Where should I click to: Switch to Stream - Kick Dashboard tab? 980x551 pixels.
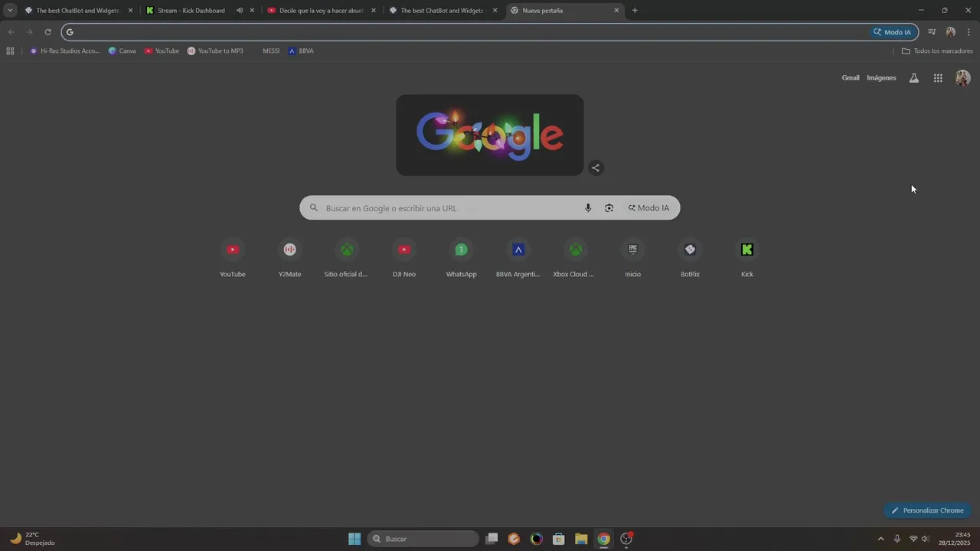click(191, 11)
